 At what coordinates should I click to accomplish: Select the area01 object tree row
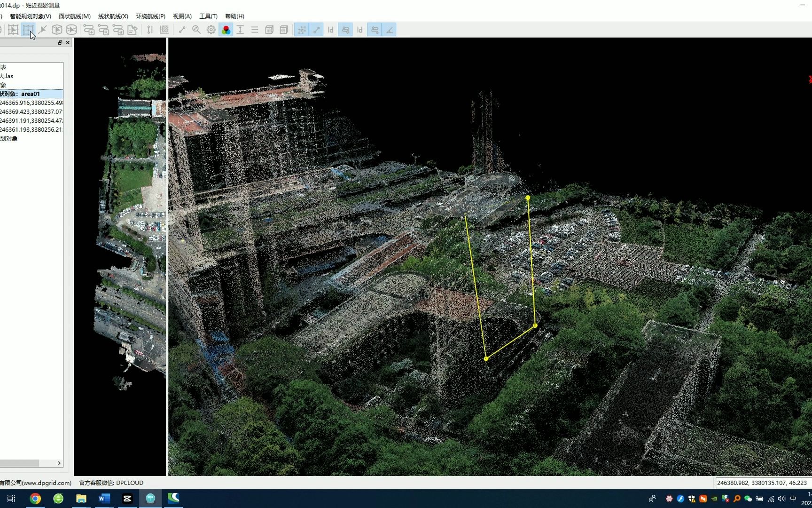[x=31, y=94]
